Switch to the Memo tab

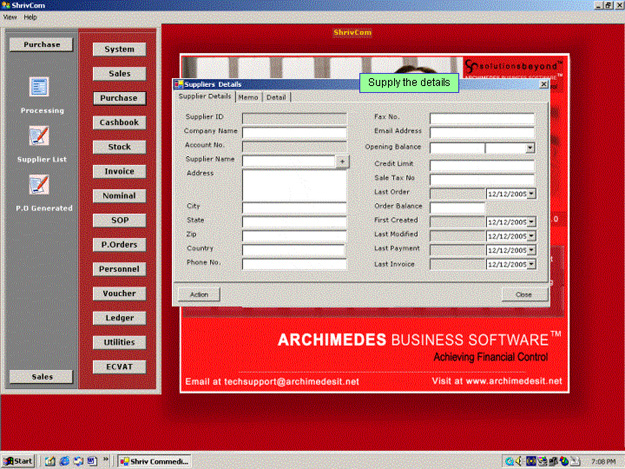(x=249, y=97)
